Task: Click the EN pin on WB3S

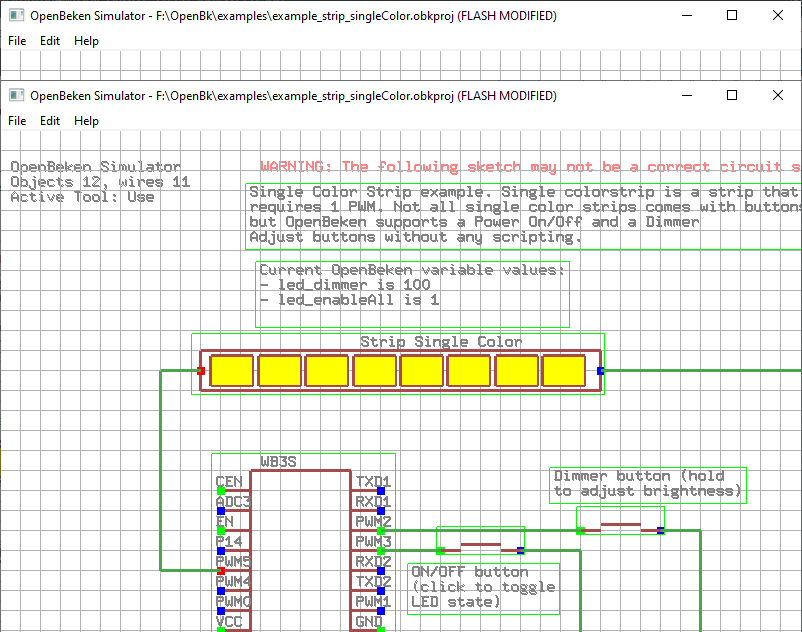Action: [x=221, y=531]
